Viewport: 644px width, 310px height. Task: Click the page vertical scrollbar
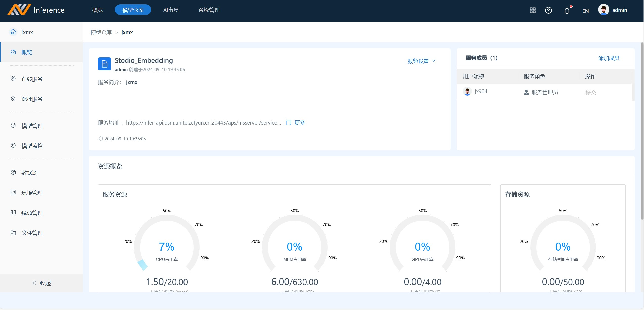pyautogui.click(x=642, y=131)
